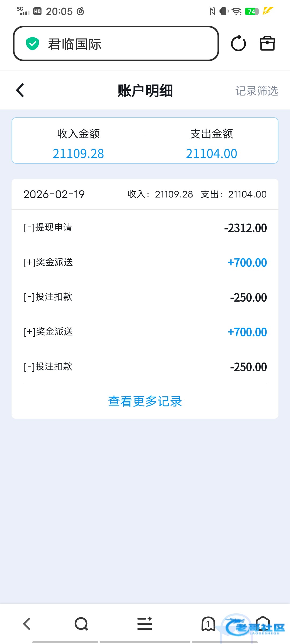Expand 查看更多记录 to load more records
290x644 pixels.
point(145,401)
